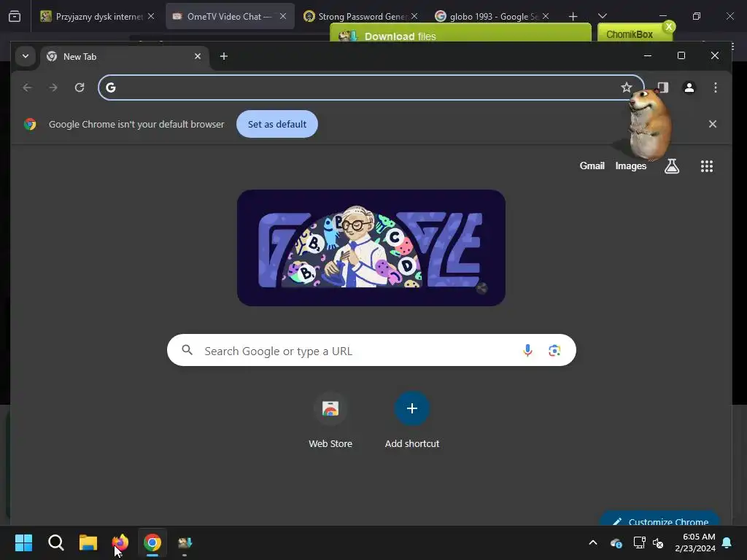Open Windows taskbar search
This screenshot has height=560, width=747.
pyautogui.click(x=55, y=542)
